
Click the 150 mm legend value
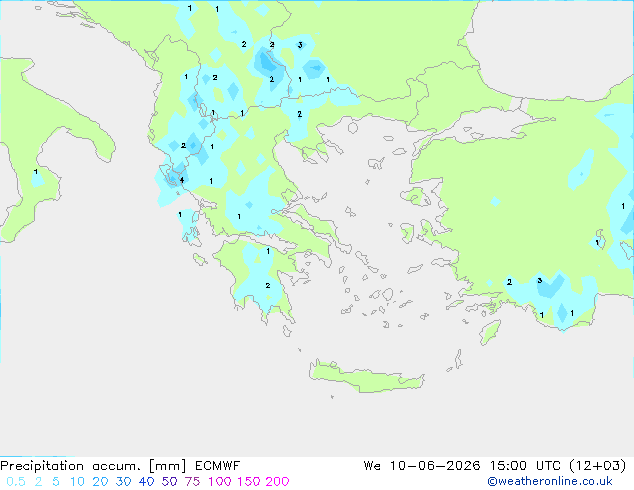(x=249, y=482)
